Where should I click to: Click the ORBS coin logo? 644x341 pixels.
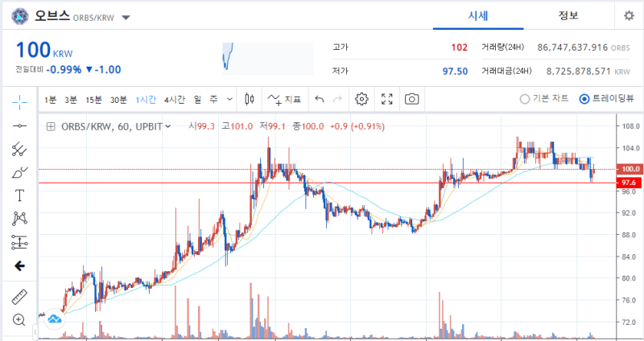pyautogui.click(x=19, y=16)
